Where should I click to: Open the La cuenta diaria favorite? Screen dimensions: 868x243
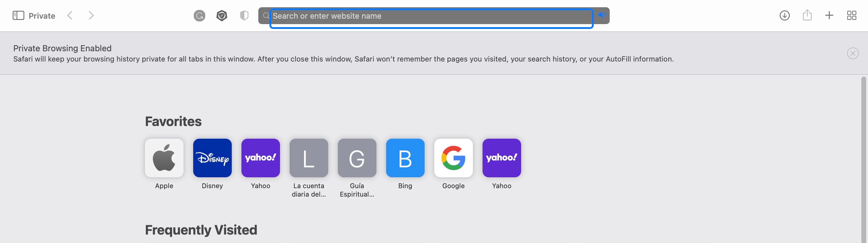pyautogui.click(x=309, y=158)
